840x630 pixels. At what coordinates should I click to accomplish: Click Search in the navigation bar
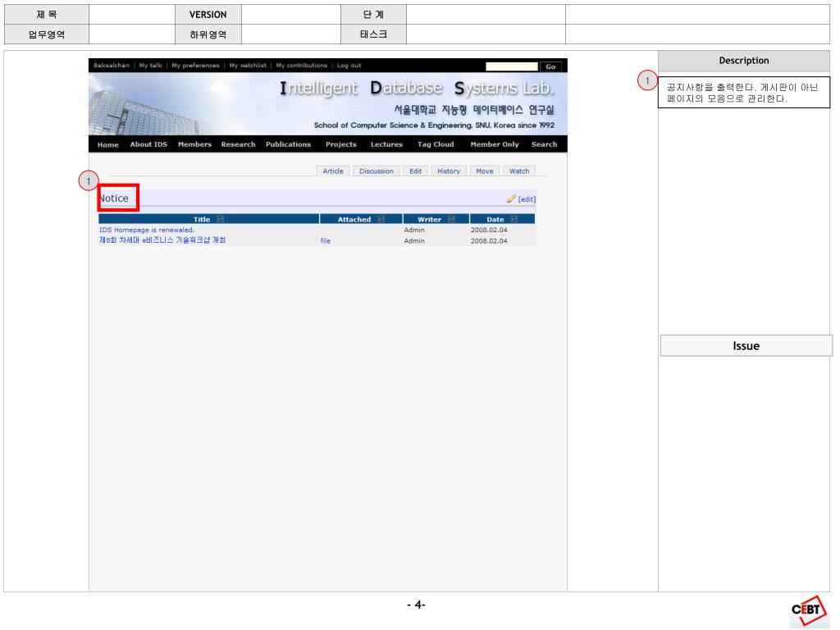click(x=544, y=144)
